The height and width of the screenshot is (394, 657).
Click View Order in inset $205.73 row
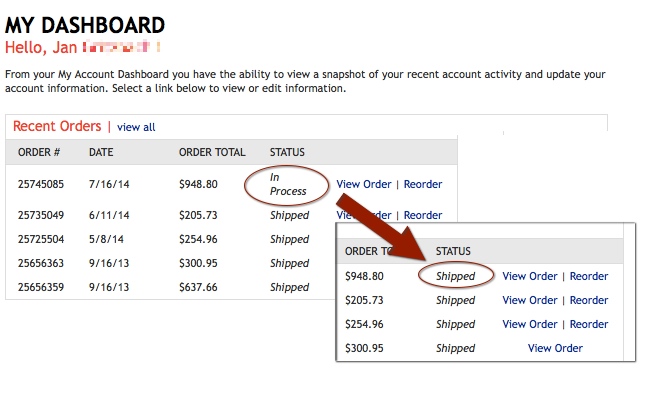coord(530,300)
